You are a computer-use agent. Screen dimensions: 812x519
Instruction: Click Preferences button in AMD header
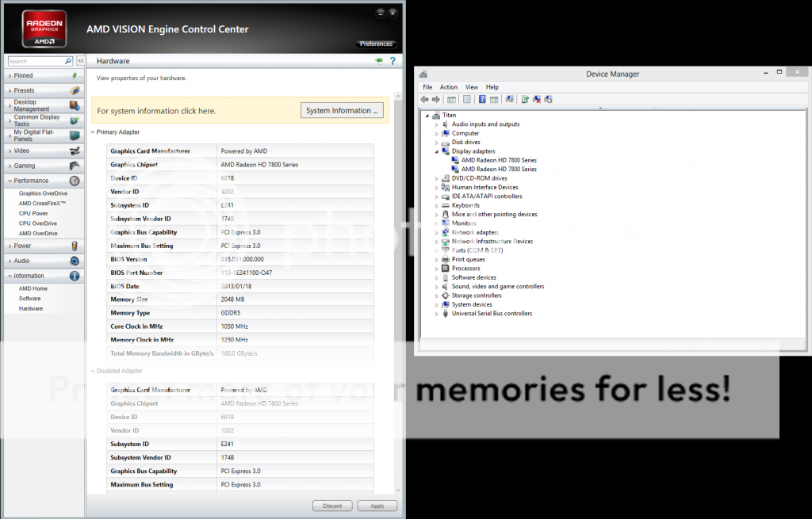pyautogui.click(x=376, y=44)
